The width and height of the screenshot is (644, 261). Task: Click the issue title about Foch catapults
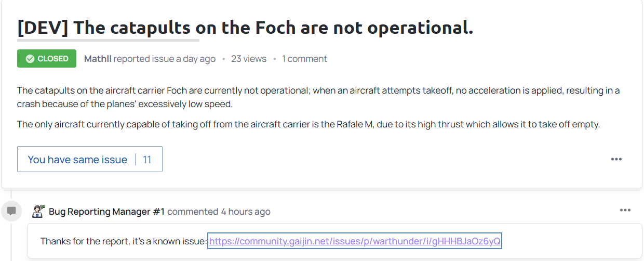point(245,28)
